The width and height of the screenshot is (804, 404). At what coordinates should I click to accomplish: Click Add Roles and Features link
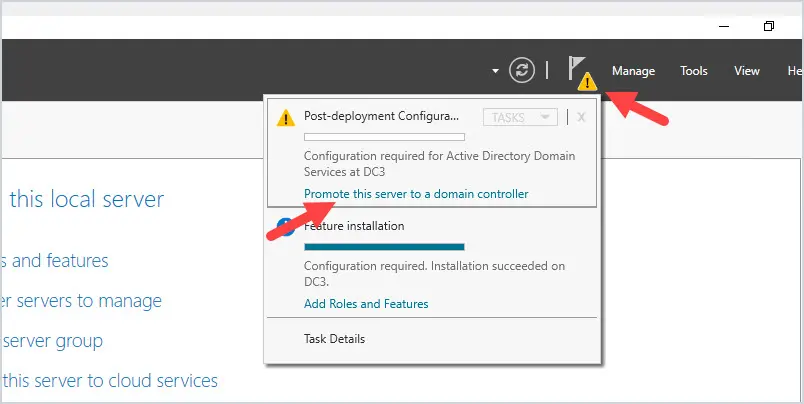(366, 304)
